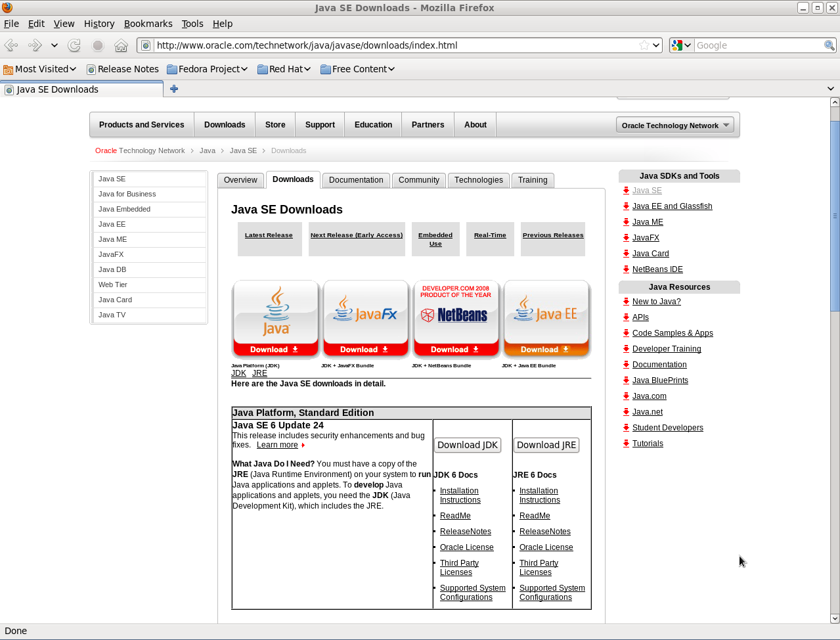Click the Back navigation arrow
The width and height of the screenshot is (840, 640).
coord(11,45)
